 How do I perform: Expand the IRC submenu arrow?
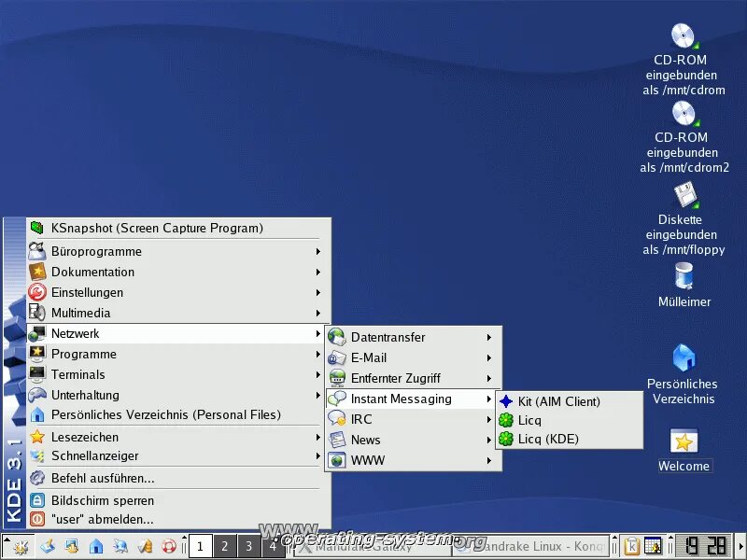(488, 419)
